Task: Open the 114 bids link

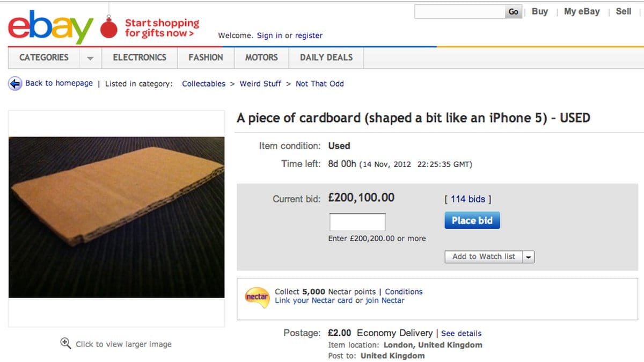Action: (x=468, y=199)
